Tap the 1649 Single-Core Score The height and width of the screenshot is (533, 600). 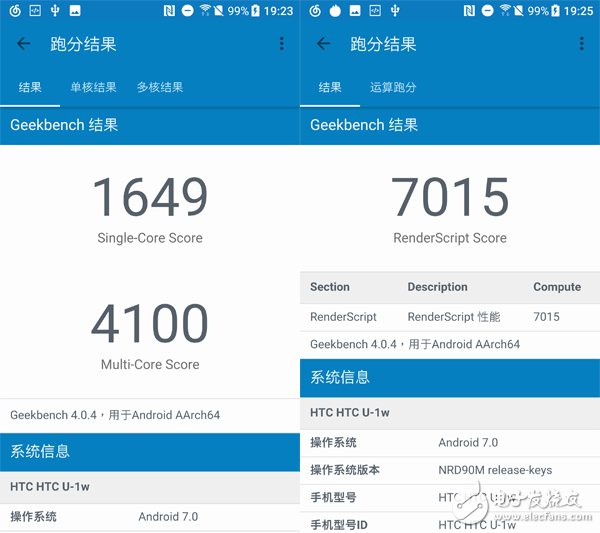pyautogui.click(x=150, y=198)
